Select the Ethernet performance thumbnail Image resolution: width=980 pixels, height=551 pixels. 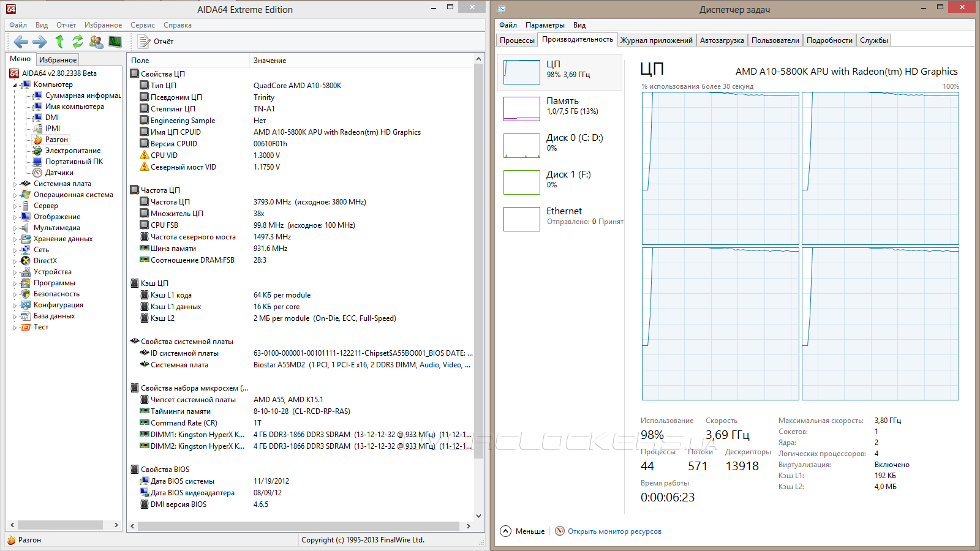pos(522,219)
